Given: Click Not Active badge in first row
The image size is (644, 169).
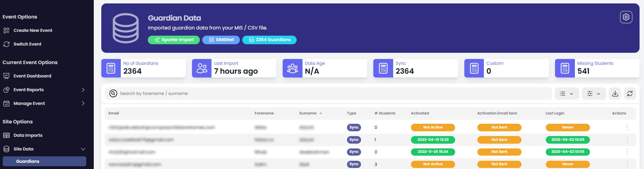Looking at the screenshot, I should 433,128.
